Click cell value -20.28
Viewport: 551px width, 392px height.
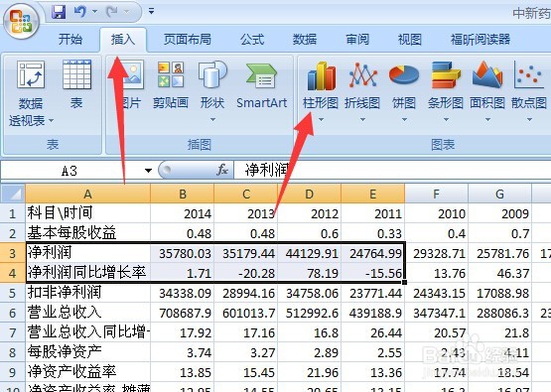tap(246, 273)
